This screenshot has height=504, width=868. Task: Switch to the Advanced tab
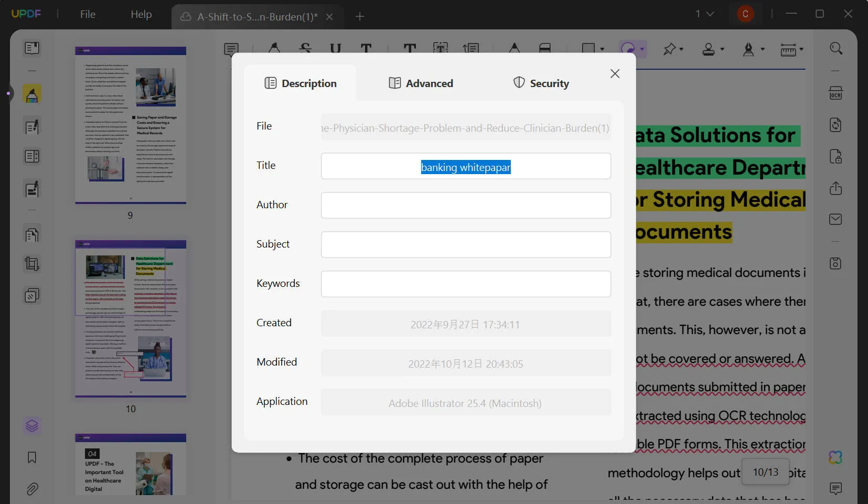[421, 82]
